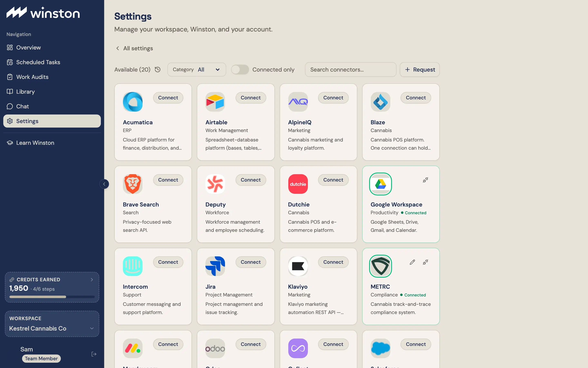This screenshot has height=368, width=588.
Task: Click the Intercom app icon
Action: [x=133, y=266]
